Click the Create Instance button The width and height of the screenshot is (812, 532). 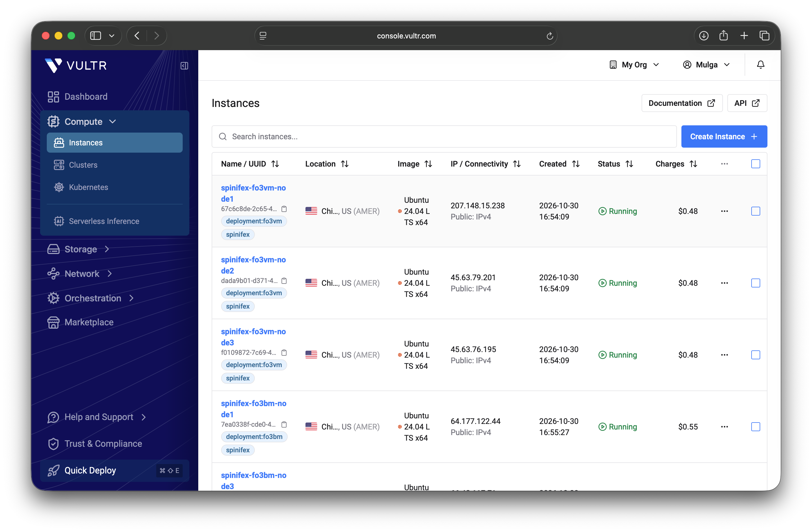click(724, 136)
